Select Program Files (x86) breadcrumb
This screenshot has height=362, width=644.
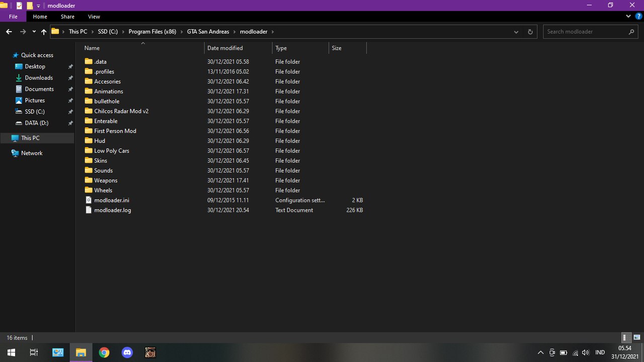tap(152, 32)
